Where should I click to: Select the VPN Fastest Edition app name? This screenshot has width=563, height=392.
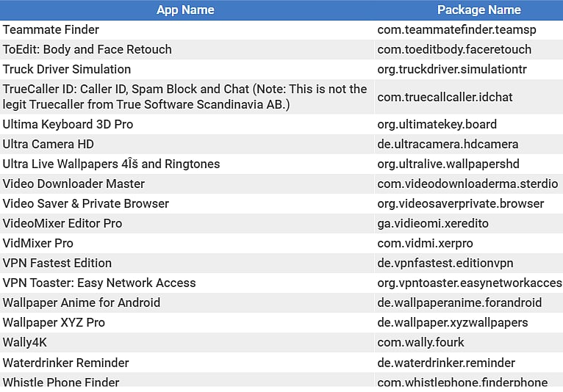coord(57,263)
